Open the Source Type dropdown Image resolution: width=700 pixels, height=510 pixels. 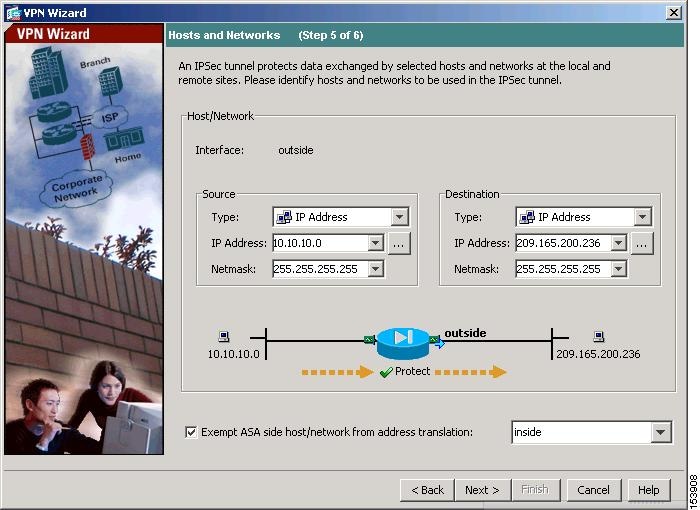click(400, 217)
